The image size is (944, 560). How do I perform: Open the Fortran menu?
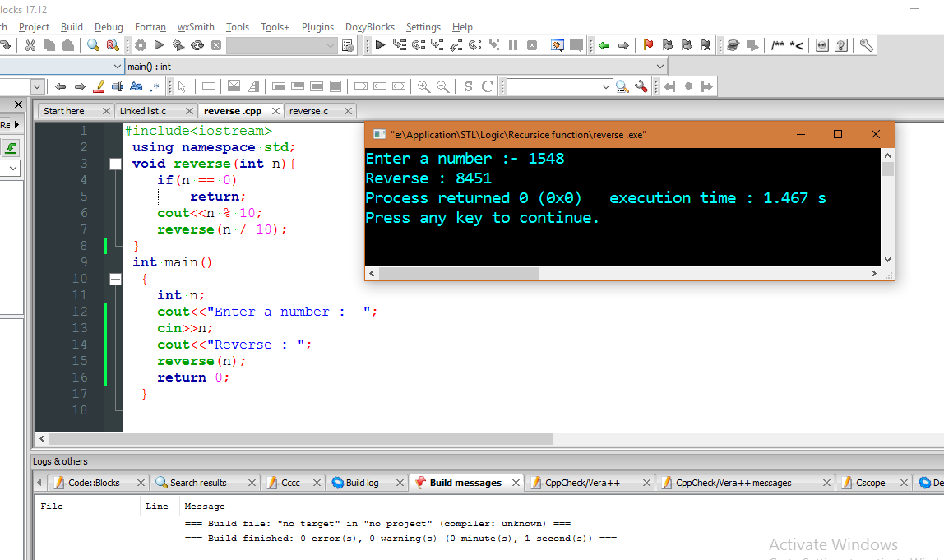click(x=150, y=27)
